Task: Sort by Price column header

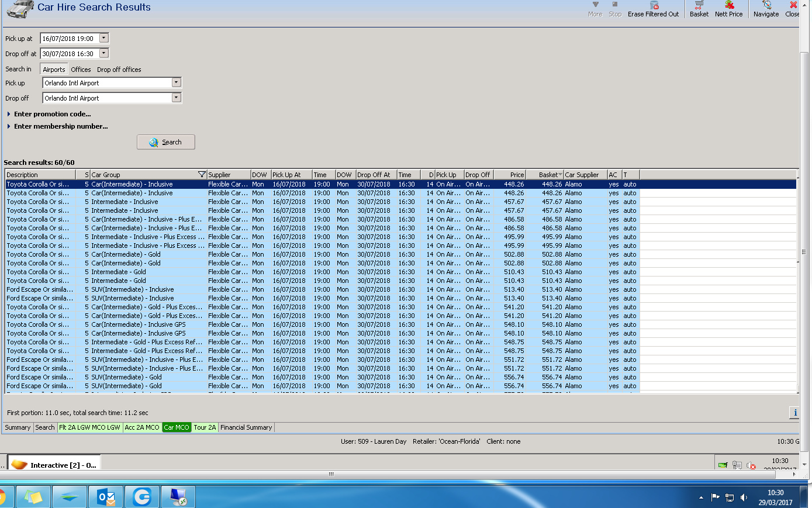Action: [510, 175]
